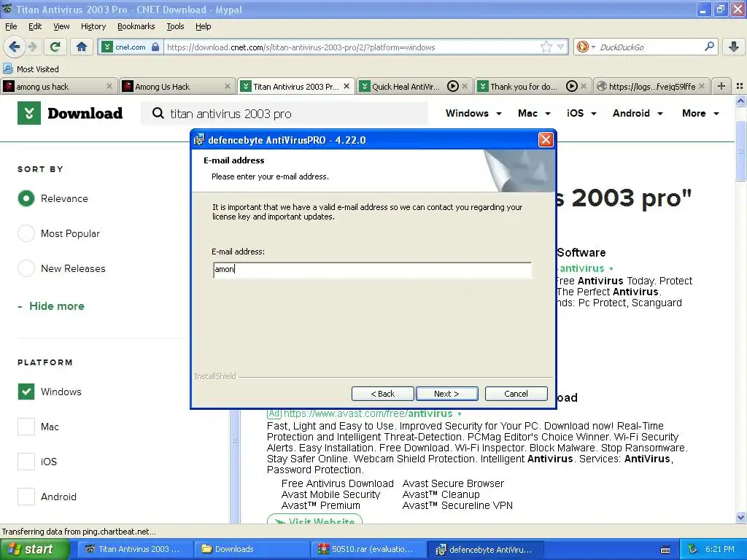Open the View menu
The height and width of the screenshot is (560, 747).
point(61,26)
